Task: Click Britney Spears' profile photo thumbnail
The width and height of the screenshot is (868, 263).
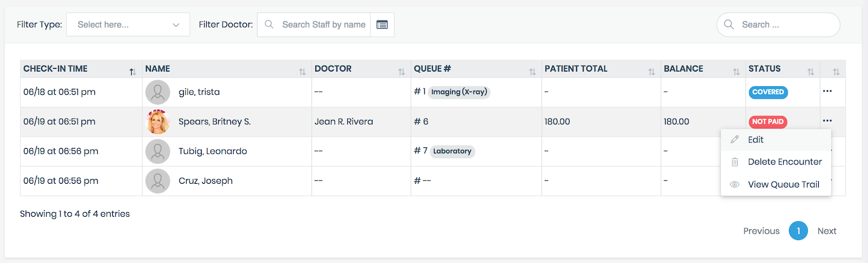Action: coord(158,122)
